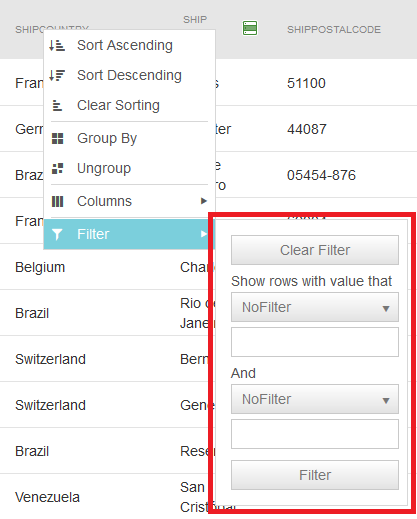Select Group By menu entry
The image size is (417, 519).
(x=129, y=138)
